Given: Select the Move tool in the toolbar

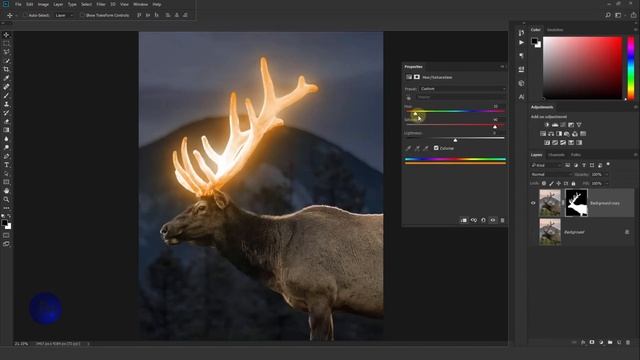Looking at the screenshot, I should coord(6,35).
